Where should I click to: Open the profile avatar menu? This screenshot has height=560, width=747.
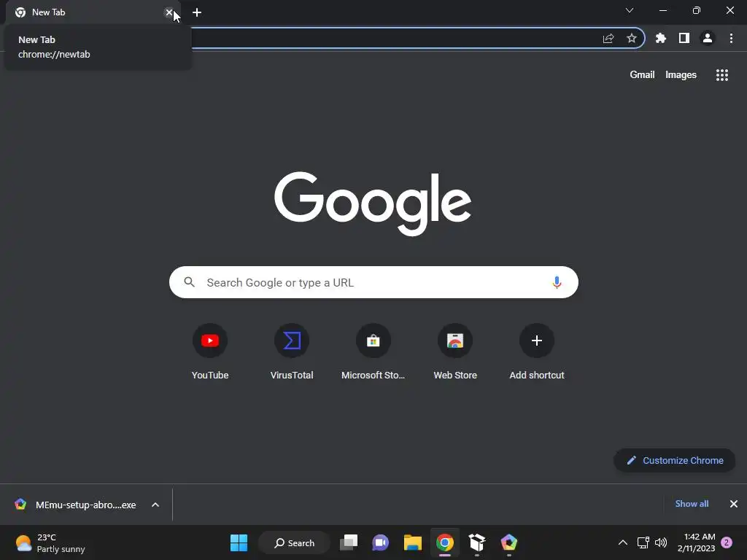(x=708, y=39)
